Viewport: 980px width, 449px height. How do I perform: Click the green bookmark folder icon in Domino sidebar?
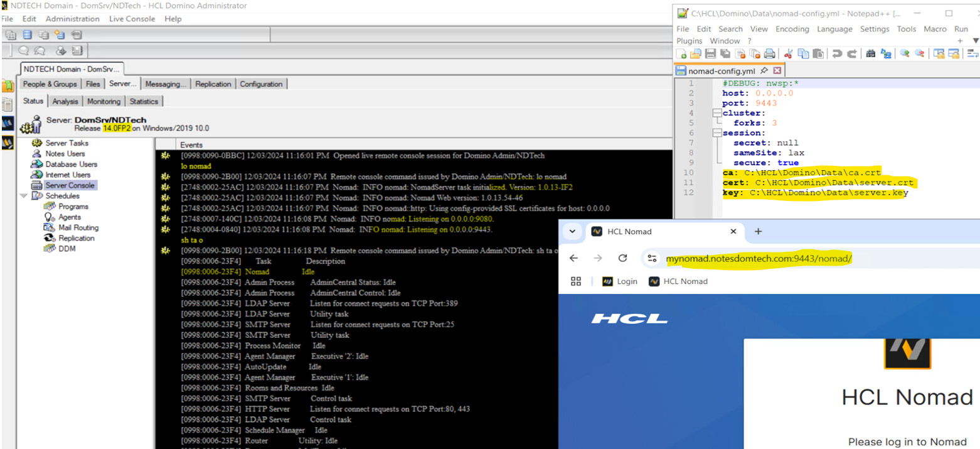pos(7,85)
